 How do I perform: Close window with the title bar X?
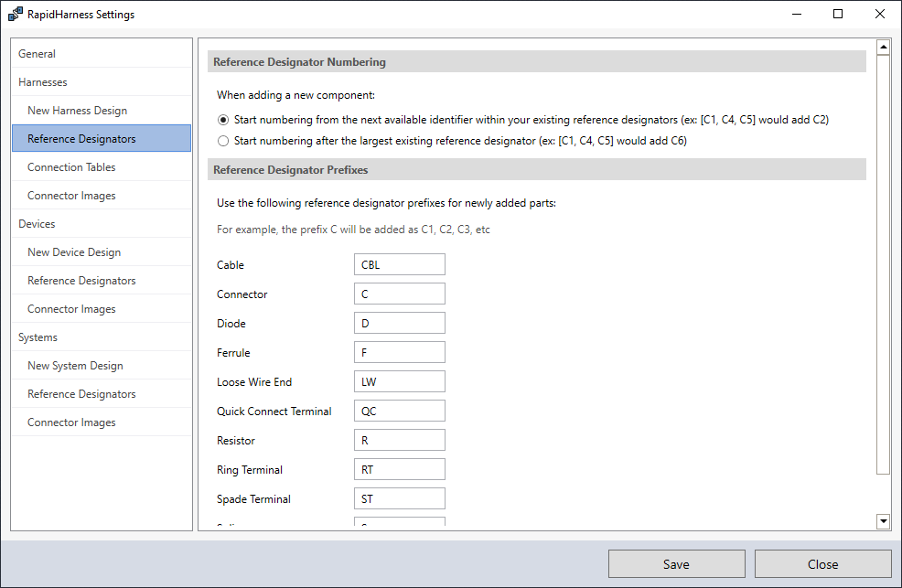click(879, 14)
